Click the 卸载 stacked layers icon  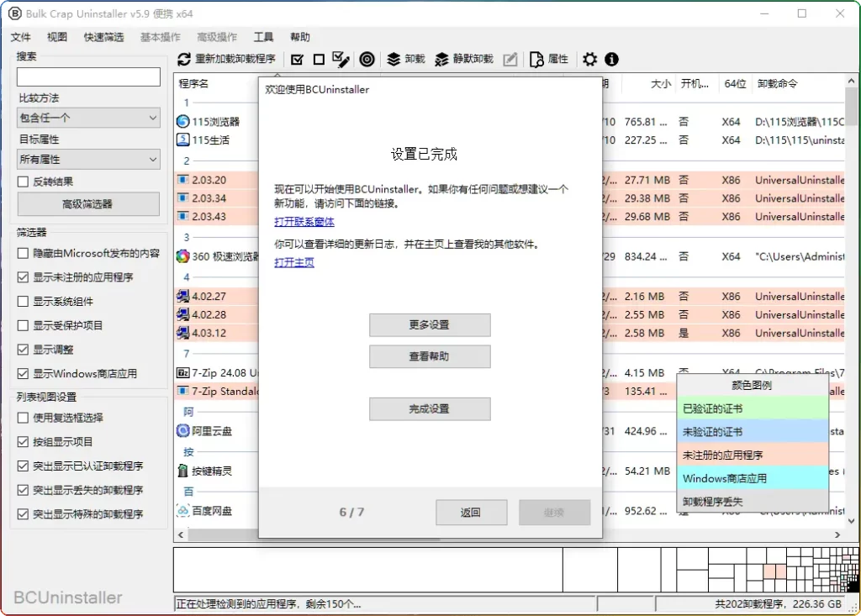point(394,60)
